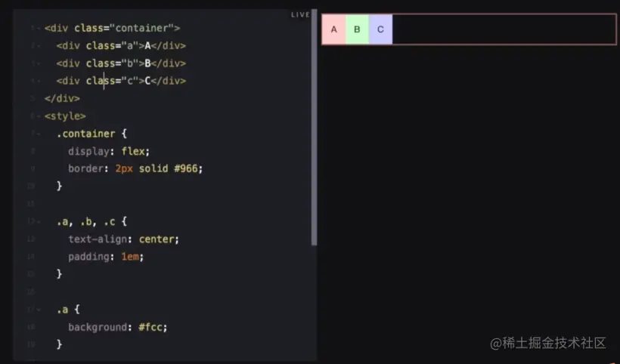Click the background property name

pos(98,327)
